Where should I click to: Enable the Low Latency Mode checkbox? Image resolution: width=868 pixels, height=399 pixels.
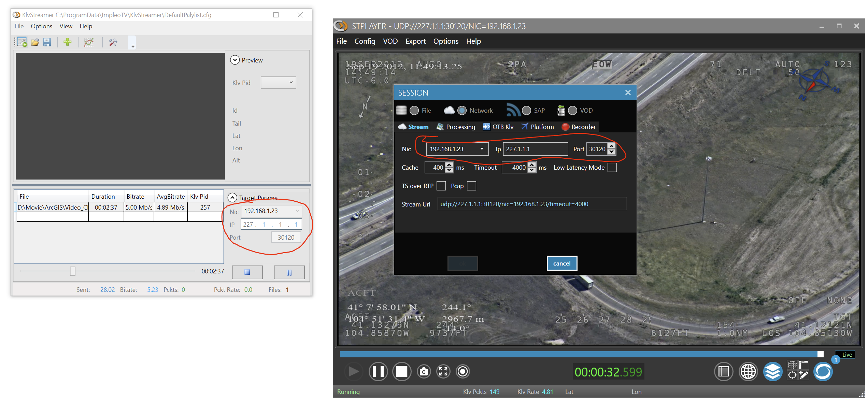click(612, 168)
